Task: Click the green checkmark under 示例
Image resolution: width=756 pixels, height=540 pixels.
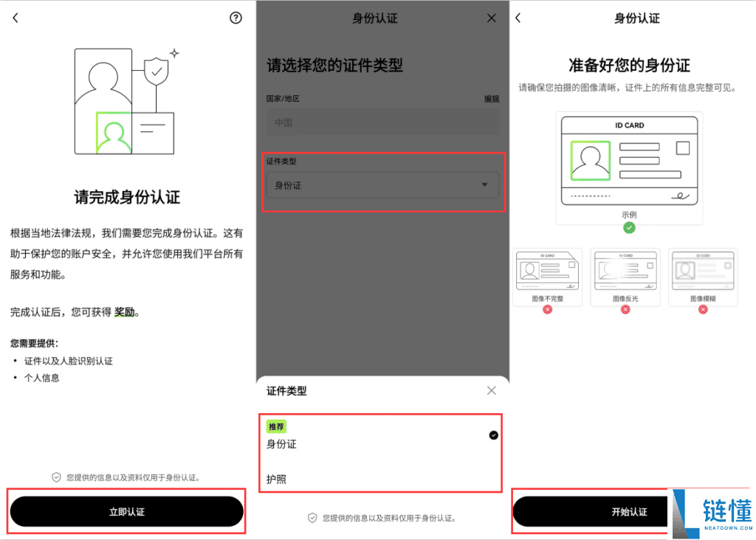Action: (629, 228)
